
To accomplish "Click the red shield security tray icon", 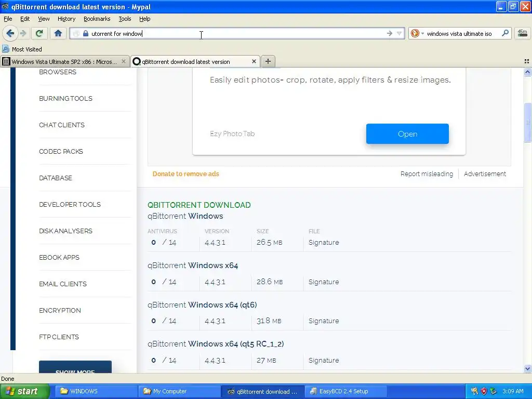I will tap(484, 391).
